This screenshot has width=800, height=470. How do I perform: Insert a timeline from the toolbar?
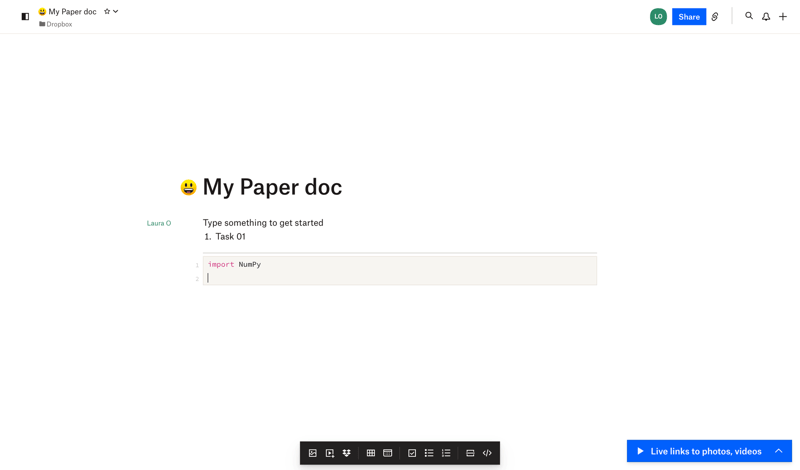(388, 453)
